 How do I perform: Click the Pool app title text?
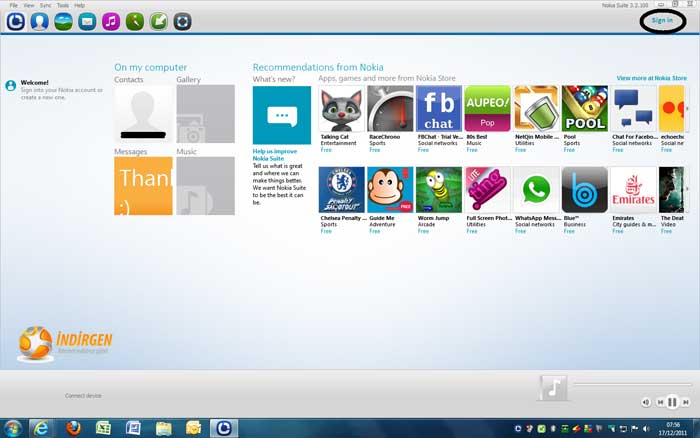point(570,137)
